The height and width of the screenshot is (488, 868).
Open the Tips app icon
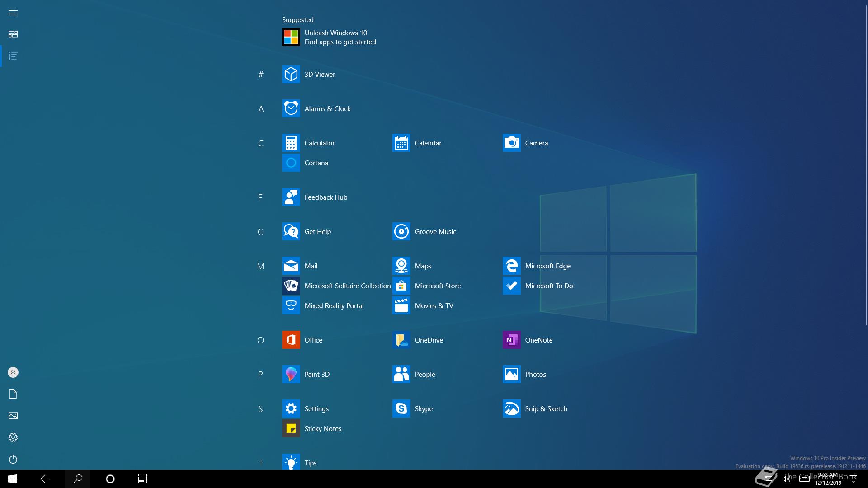[x=291, y=462]
